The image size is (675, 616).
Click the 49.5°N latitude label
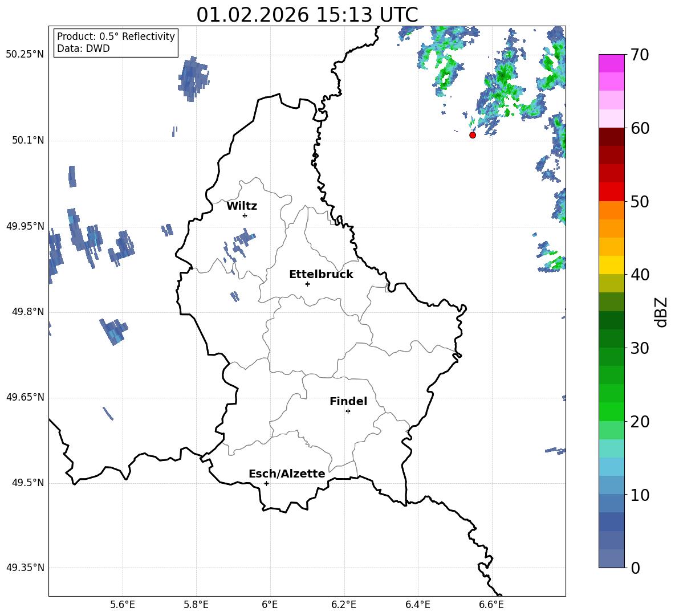click(28, 483)
